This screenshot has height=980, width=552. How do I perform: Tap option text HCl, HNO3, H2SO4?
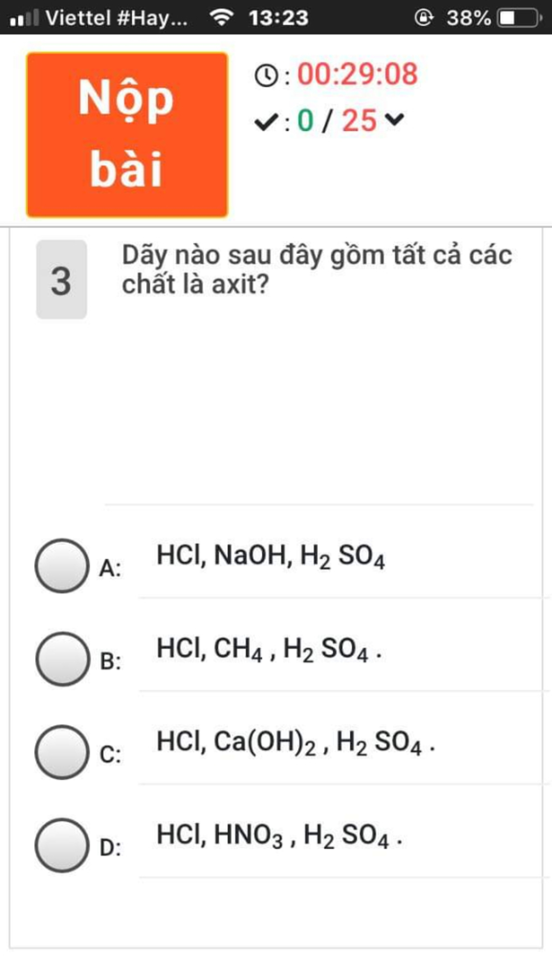(279, 837)
